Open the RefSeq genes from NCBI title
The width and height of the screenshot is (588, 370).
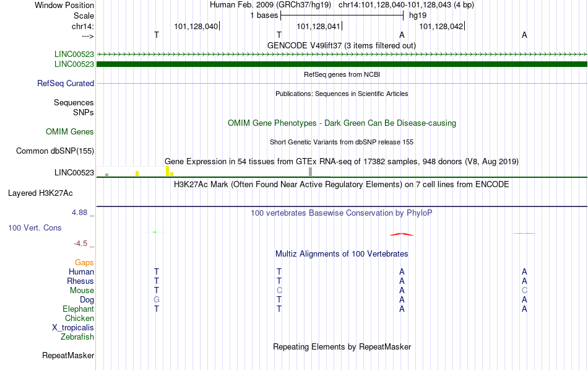pyautogui.click(x=342, y=74)
